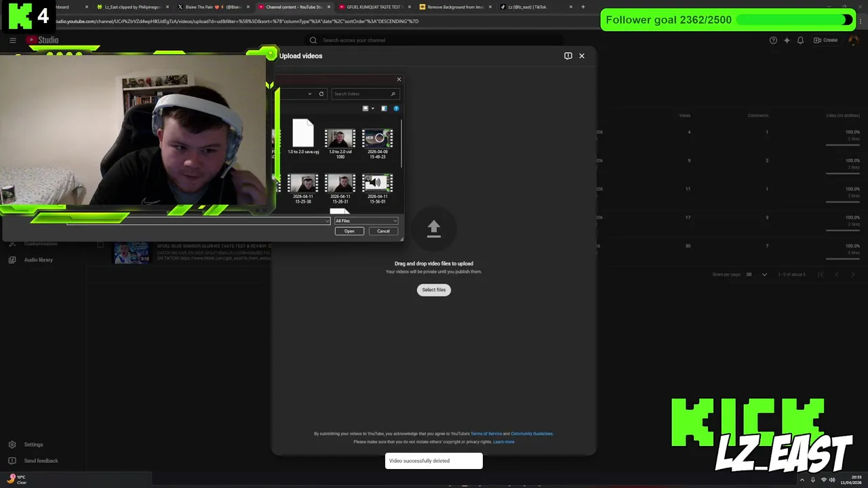Screen dimensions: 868x488
Task: Click the 17 views cell
Action: coord(688,218)
